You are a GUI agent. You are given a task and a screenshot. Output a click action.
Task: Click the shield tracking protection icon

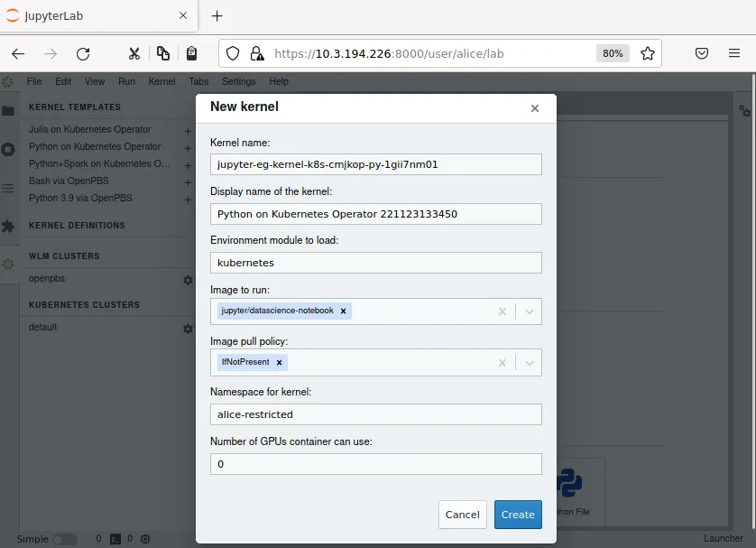click(x=233, y=53)
